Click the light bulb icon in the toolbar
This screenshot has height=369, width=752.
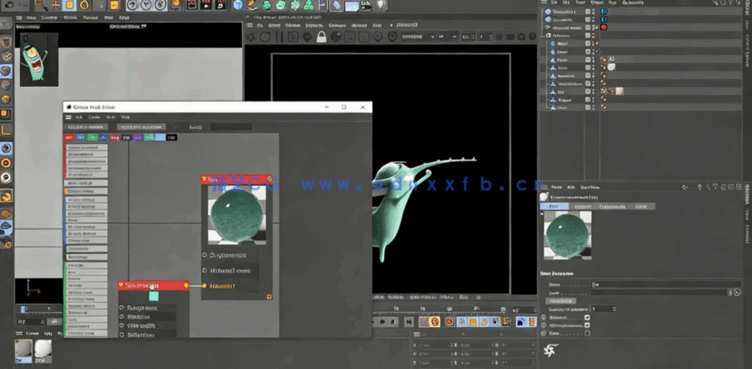[381, 5]
